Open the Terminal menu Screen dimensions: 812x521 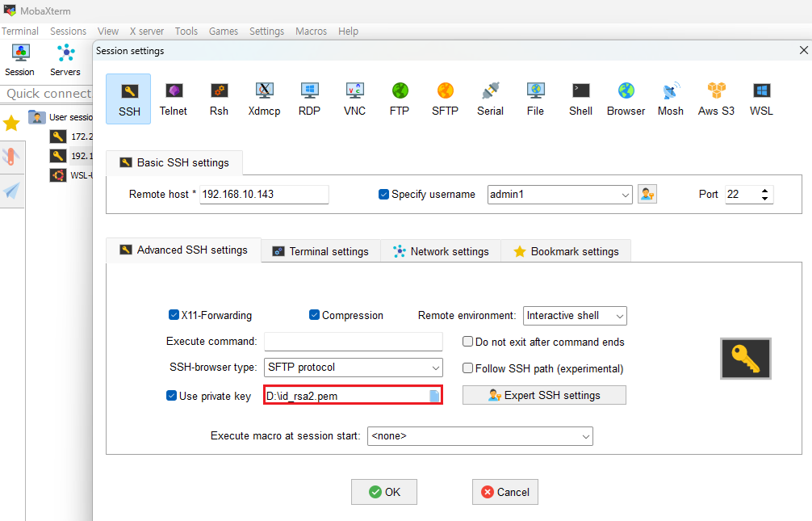(19, 32)
